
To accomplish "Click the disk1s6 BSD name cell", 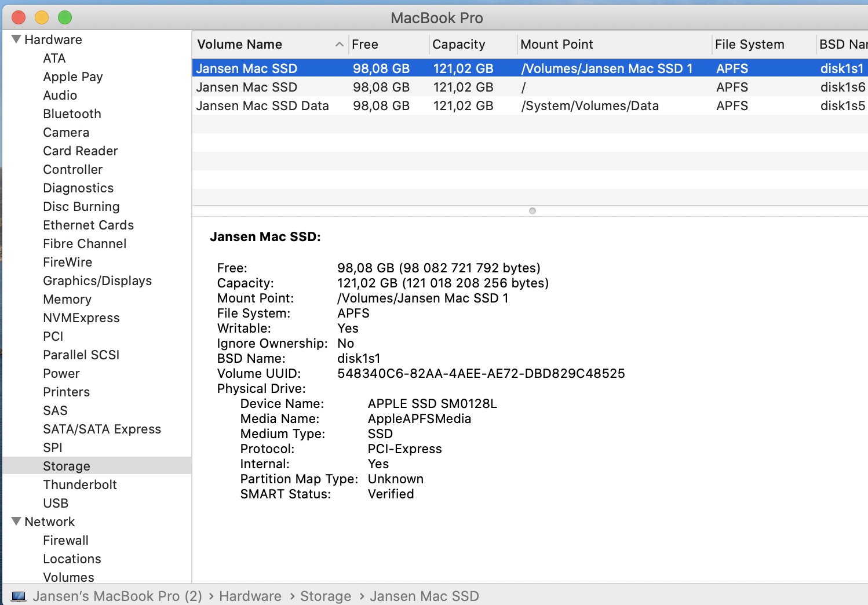I will pyautogui.click(x=843, y=88).
